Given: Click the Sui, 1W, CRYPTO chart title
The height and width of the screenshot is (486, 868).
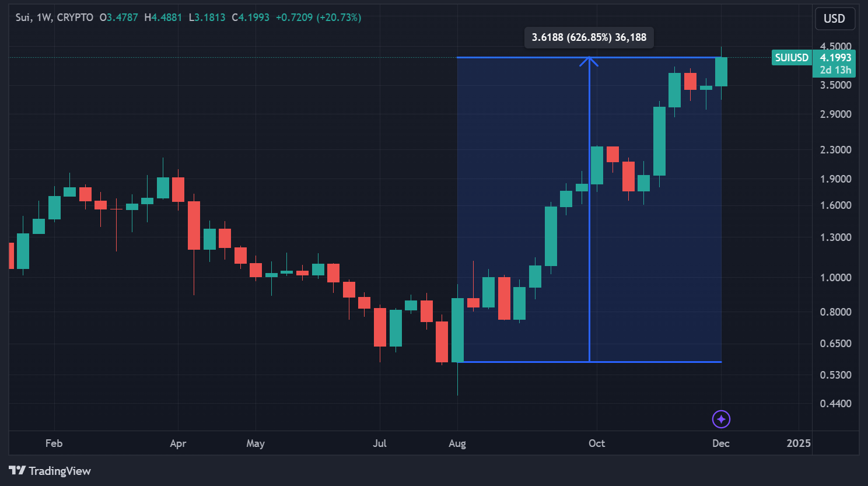Looking at the screenshot, I should 54,18.
